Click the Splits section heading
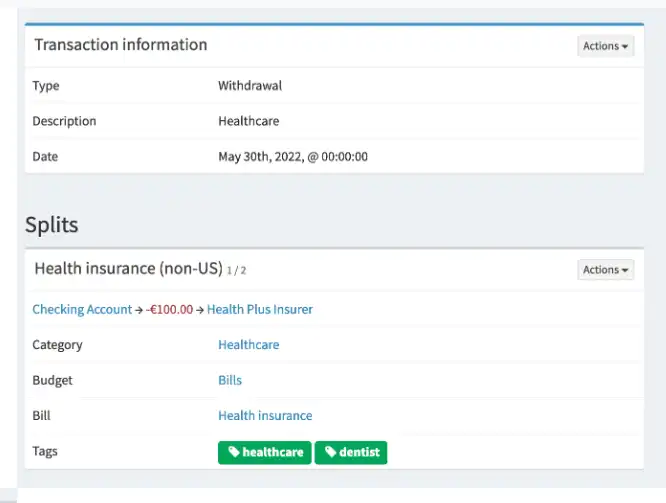Screen dimensions: 666x503 [x=52, y=225]
